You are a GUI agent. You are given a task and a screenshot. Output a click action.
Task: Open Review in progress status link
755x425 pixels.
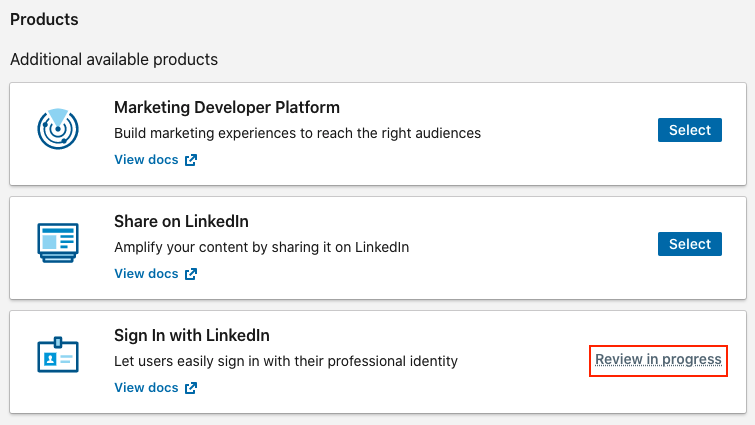(658, 360)
